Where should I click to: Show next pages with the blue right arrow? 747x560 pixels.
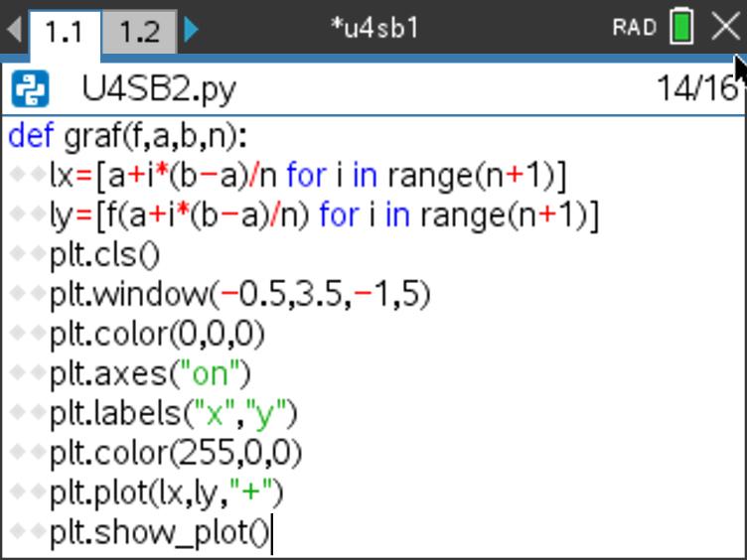click(x=192, y=30)
